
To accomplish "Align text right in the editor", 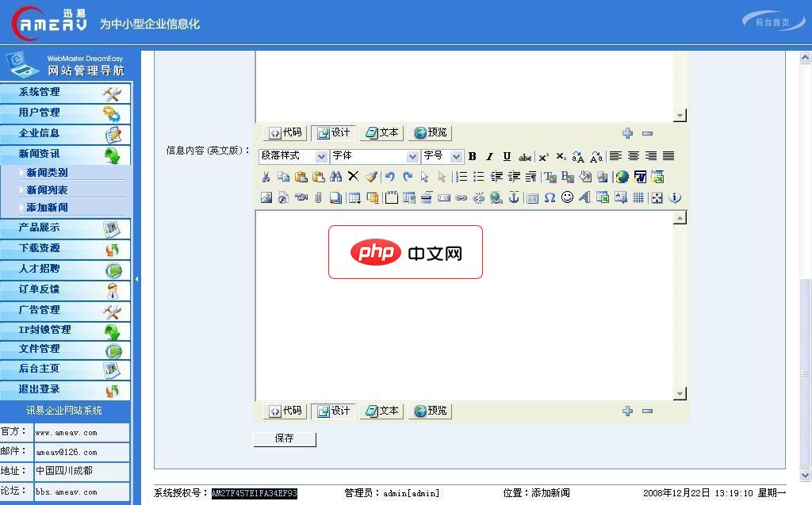I will coord(651,156).
